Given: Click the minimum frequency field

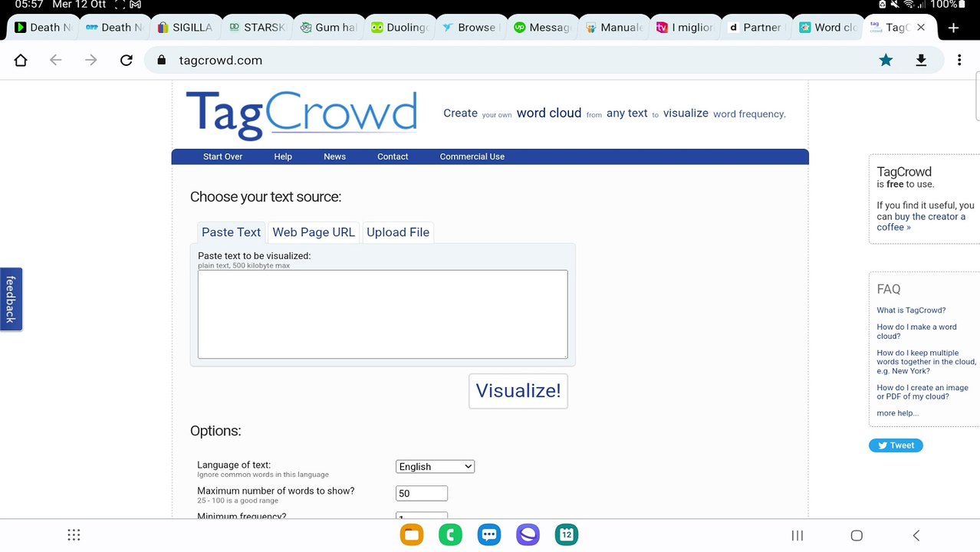Looking at the screenshot, I should pyautogui.click(x=422, y=517).
